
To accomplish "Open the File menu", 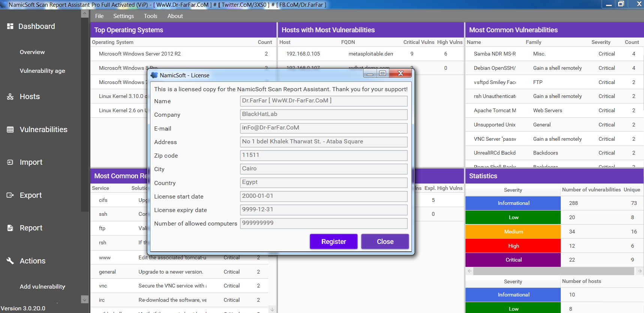I will pyautogui.click(x=99, y=16).
